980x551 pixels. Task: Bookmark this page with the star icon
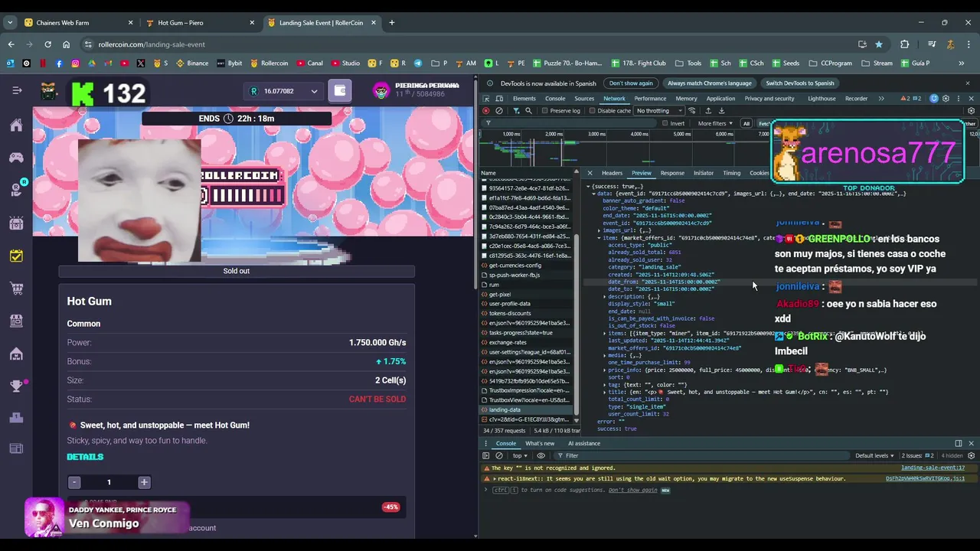click(x=879, y=44)
